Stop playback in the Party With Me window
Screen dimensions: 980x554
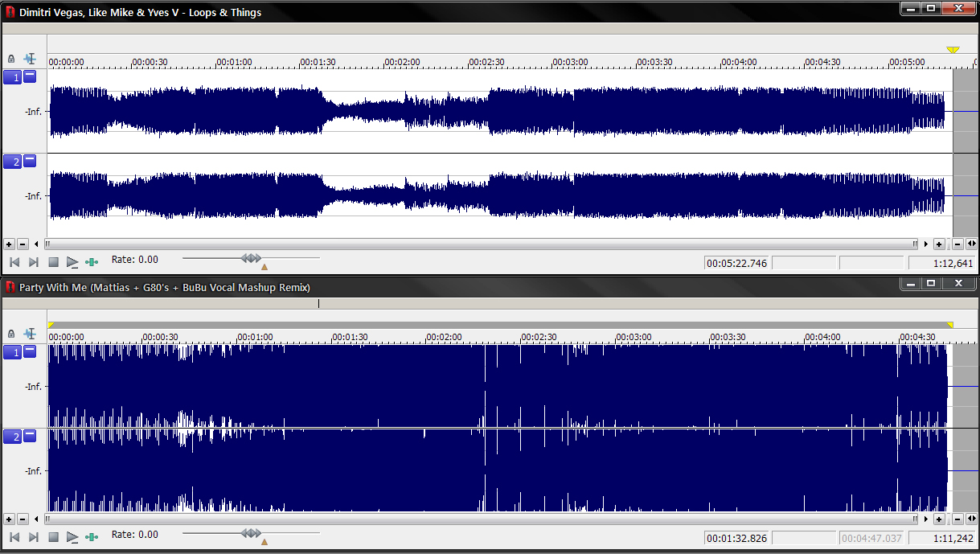(x=53, y=537)
